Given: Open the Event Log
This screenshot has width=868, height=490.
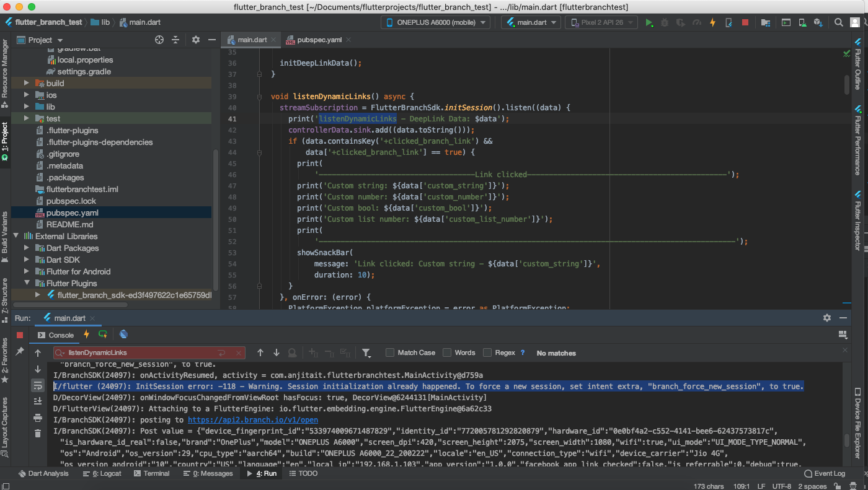Looking at the screenshot, I should (824, 473).
